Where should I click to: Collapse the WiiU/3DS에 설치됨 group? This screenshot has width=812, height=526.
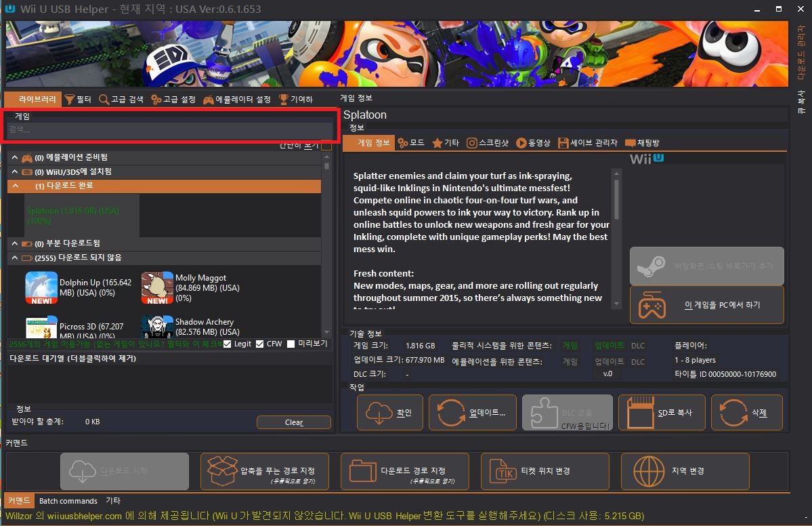pos(14,171)
